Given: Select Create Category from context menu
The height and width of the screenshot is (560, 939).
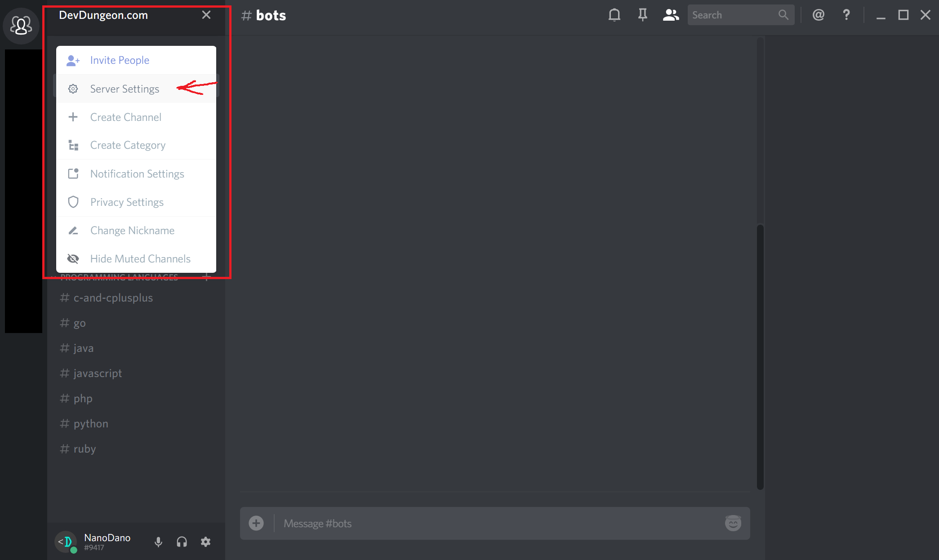Looking at the screenshot, I should [128, 145].
